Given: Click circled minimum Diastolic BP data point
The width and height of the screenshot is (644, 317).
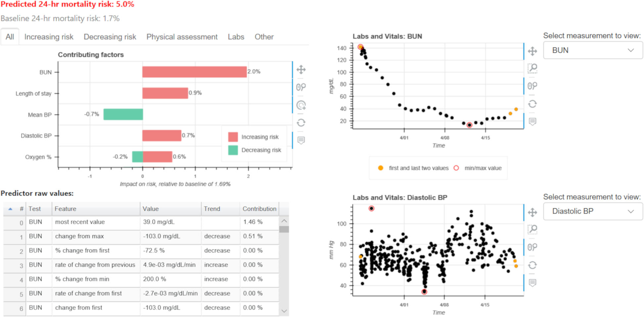Looking at the screenshot, I should click(424, 292).
